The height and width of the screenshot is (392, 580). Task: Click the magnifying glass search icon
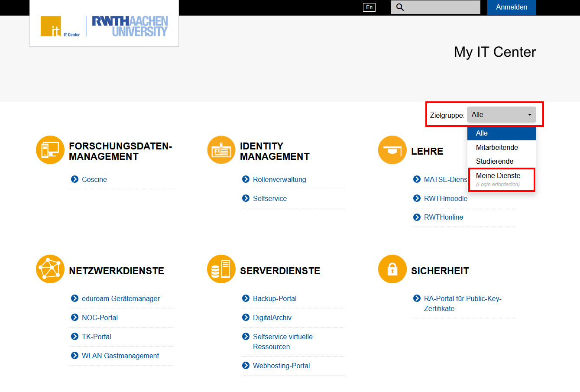point(400,7)
